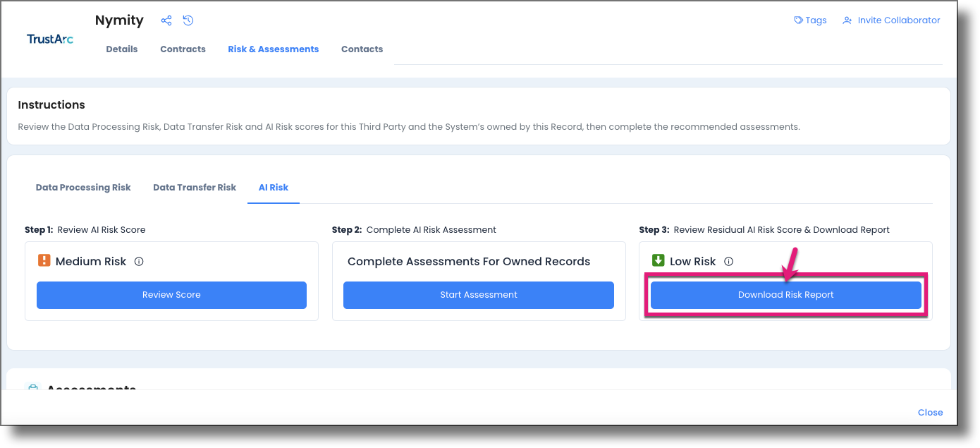Image resolution: width=980 pixels, height=448 pixels.
Task: Switch to the Contacts tab
Action: 362,49
